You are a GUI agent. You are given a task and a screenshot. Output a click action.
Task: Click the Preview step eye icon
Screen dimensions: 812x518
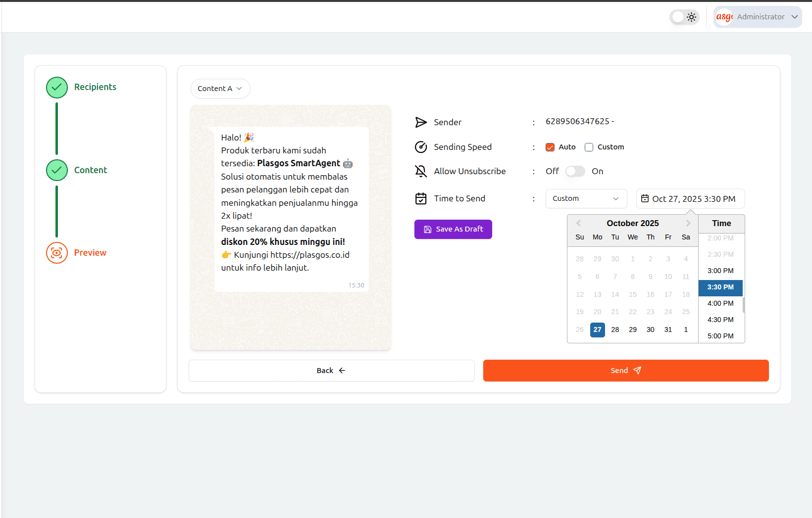point(57,253)
